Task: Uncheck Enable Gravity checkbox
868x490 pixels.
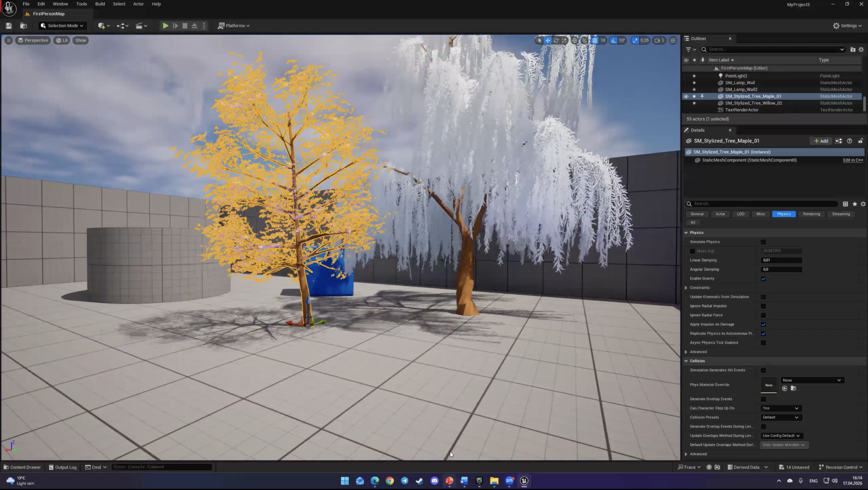Action: click(x=763, y=279)
